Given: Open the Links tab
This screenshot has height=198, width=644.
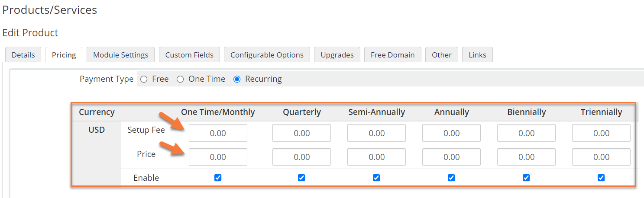Looking at the screenshot, I should [477, 55].
